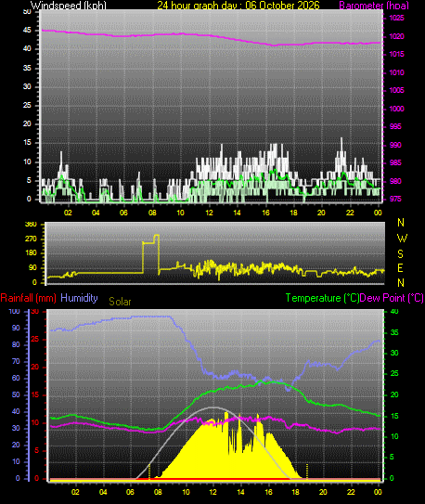Click the S compass letter beside direction graph

[400, 254]
